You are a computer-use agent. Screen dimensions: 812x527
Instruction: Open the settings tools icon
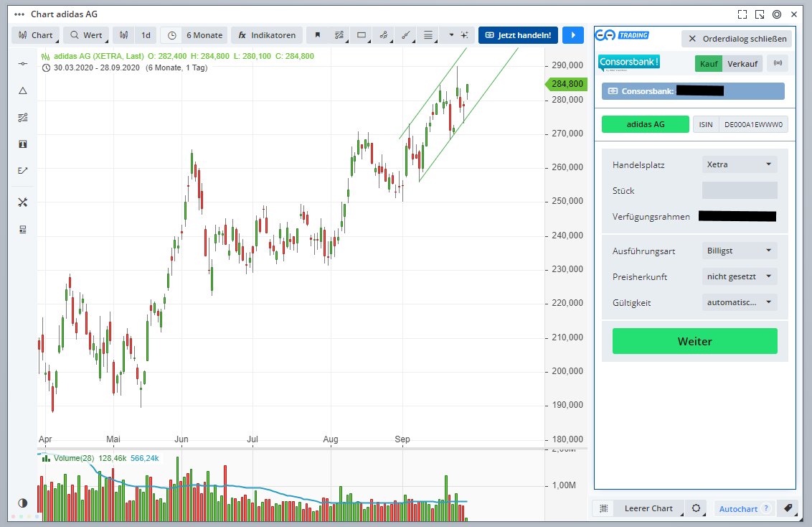click(23, 202)
